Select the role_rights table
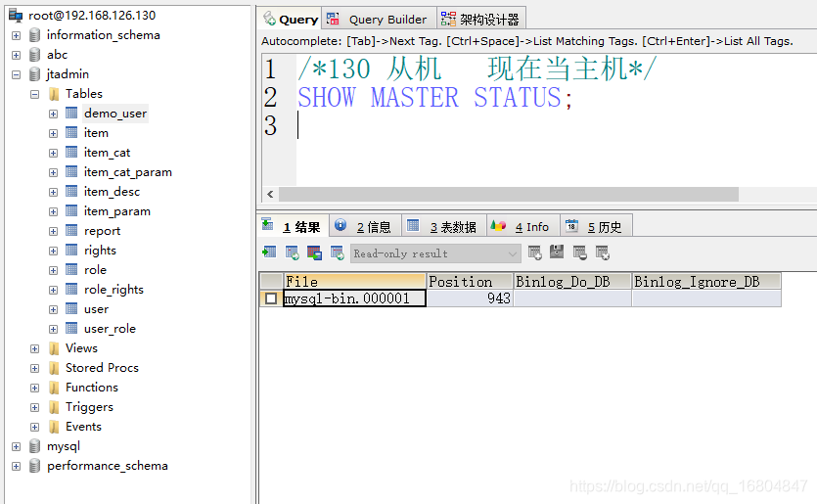The width and height of the screenshot is (817, 504). pos(113,290)
